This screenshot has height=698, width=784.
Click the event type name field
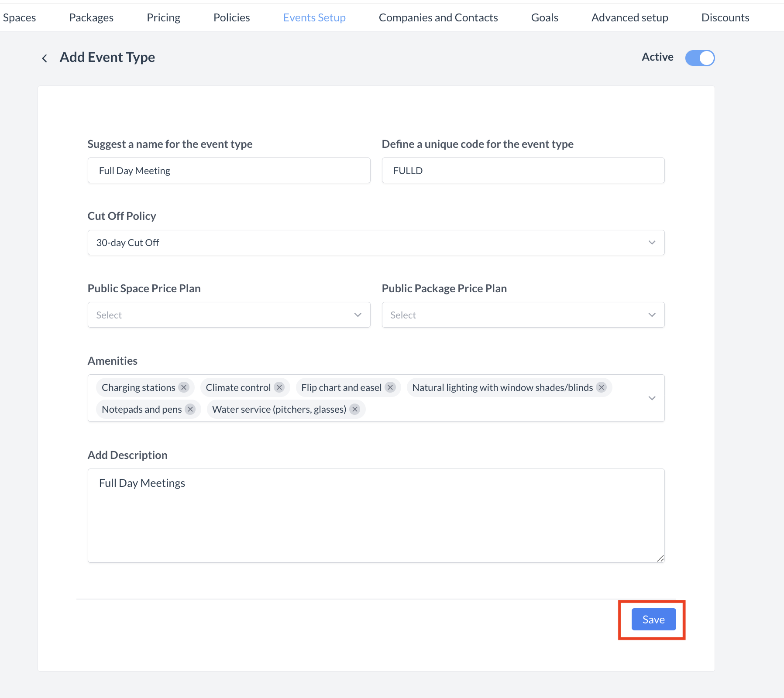tap(229, 171)
